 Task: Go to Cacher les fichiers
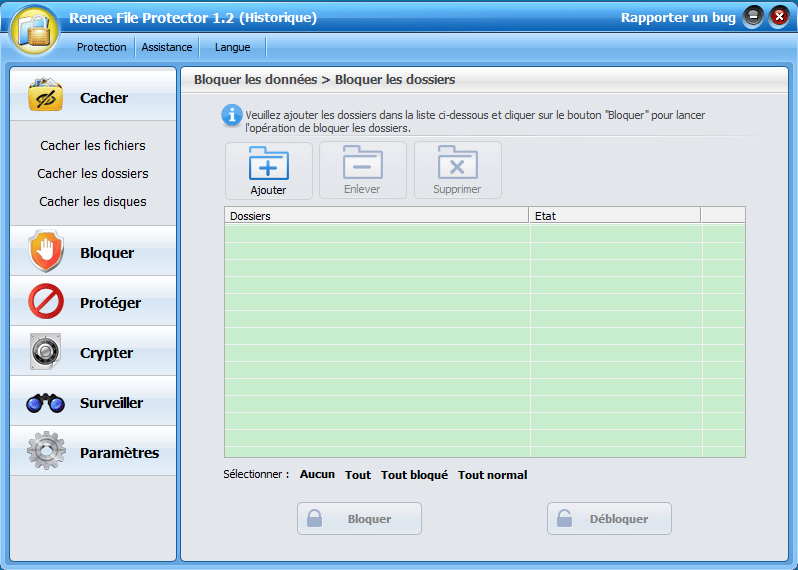tap(93, 145)
